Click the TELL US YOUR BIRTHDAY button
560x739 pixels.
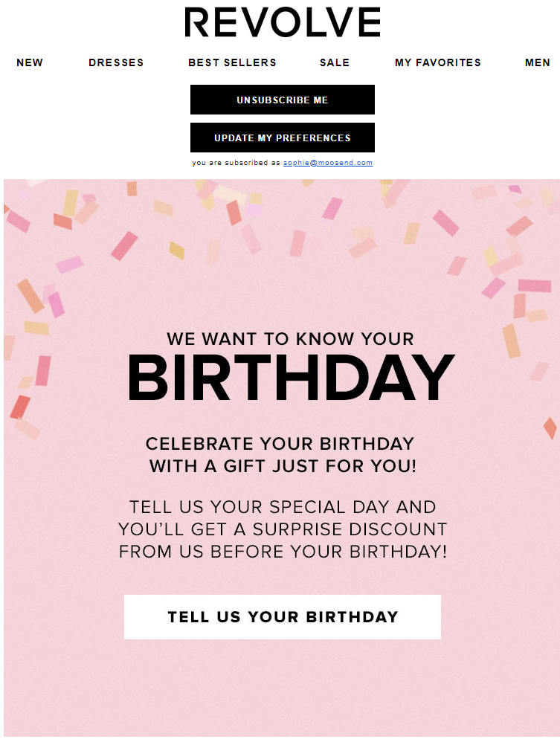click(x=283, y=617)
